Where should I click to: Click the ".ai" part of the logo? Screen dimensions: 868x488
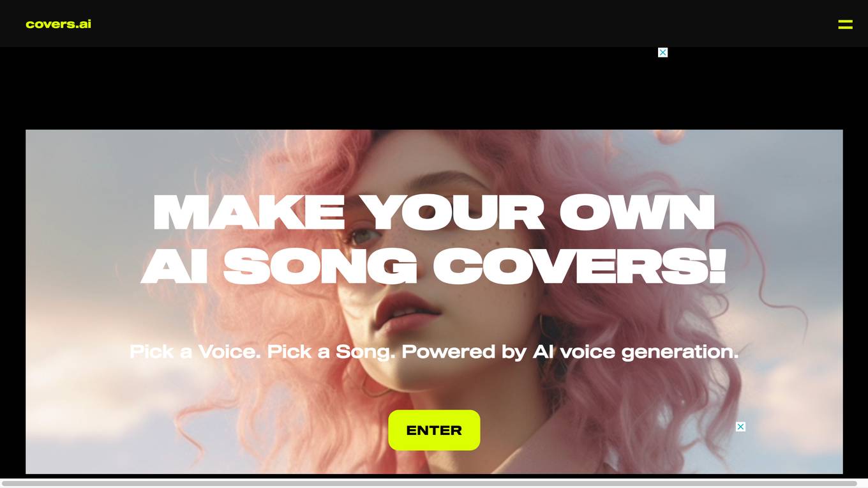coord(83,24)
